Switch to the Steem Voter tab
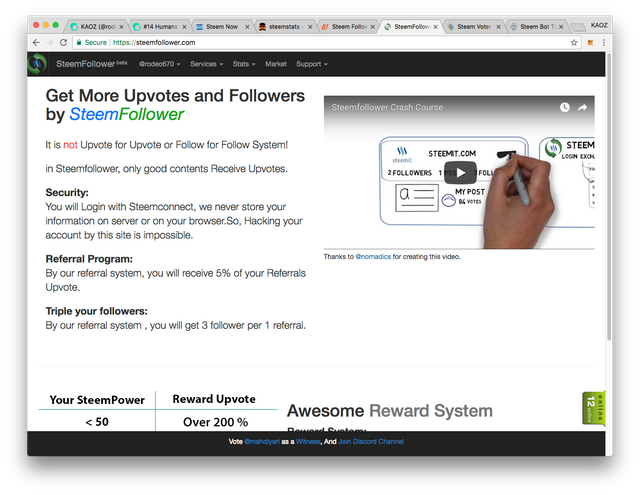 [x=472, y=27]
